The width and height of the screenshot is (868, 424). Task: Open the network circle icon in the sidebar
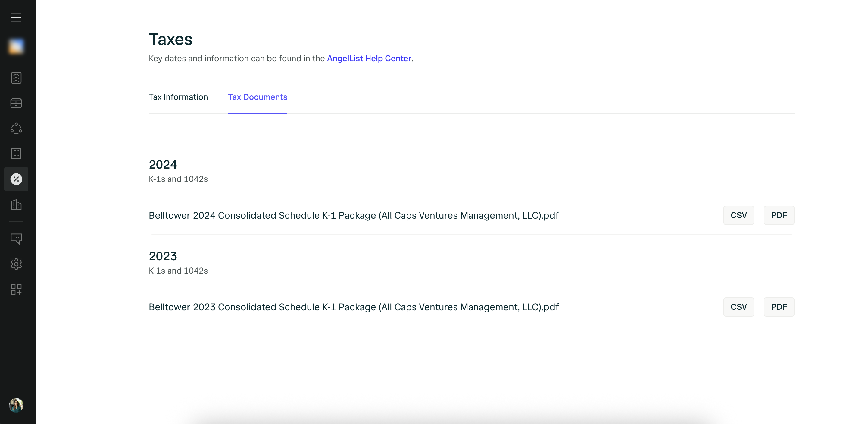click(16, 128)
